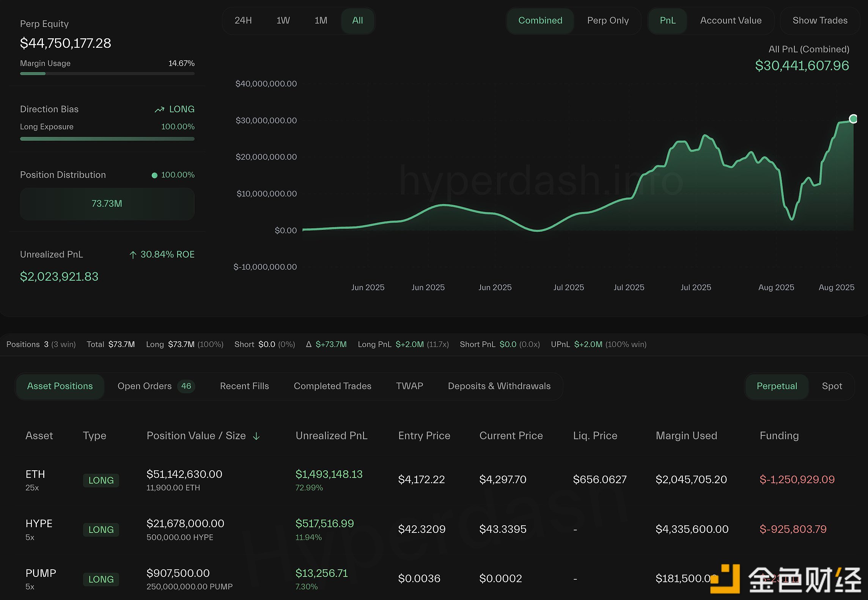Click the PUMP LONG type badge
The height and width of the screenshot is (600, 868).
pos(101,579)
